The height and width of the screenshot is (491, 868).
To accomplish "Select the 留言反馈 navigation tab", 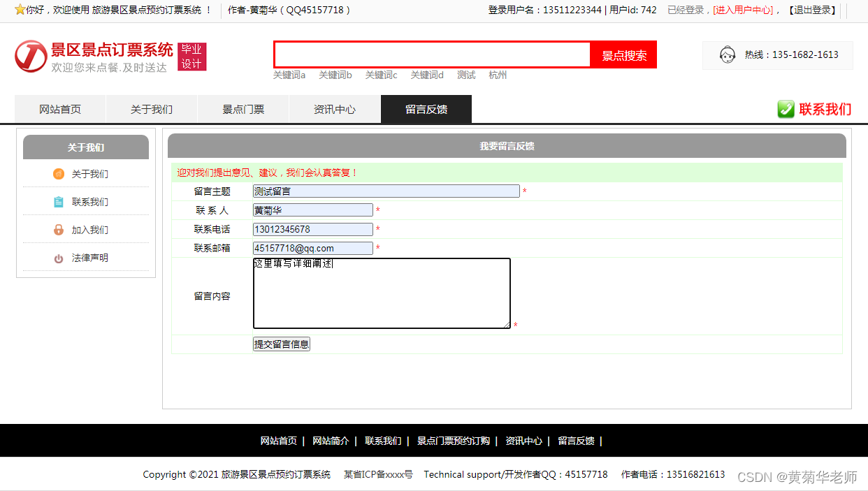I will tap(426, 109).
